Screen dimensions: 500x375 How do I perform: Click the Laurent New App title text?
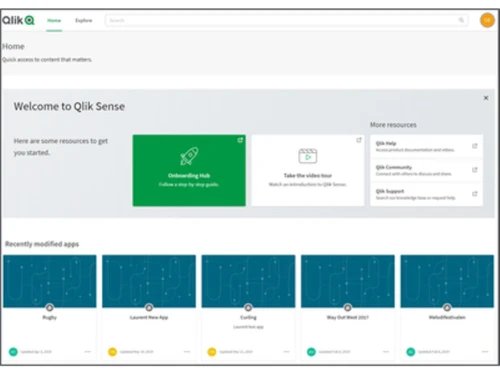click(x=149, y=317)
